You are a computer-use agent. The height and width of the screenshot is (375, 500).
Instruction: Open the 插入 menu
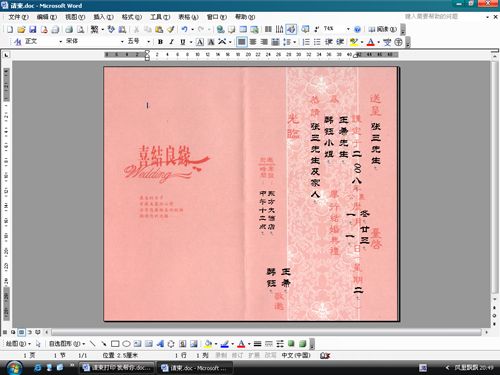(103, 17)
